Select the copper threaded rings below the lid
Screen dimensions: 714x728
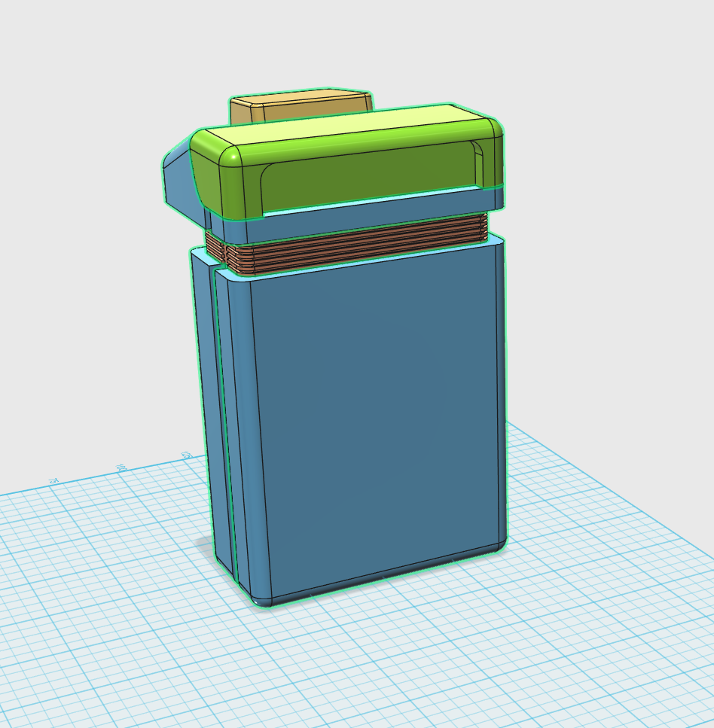point(346,245)
